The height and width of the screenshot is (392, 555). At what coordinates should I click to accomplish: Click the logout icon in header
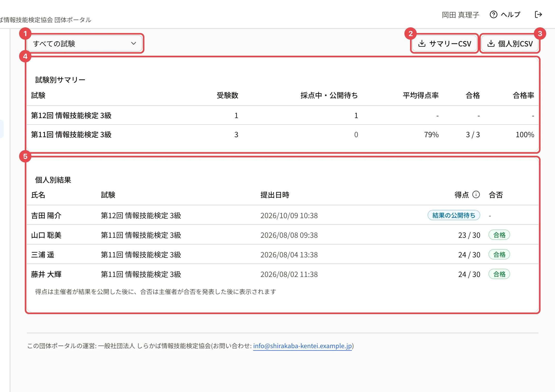[538, 15]
